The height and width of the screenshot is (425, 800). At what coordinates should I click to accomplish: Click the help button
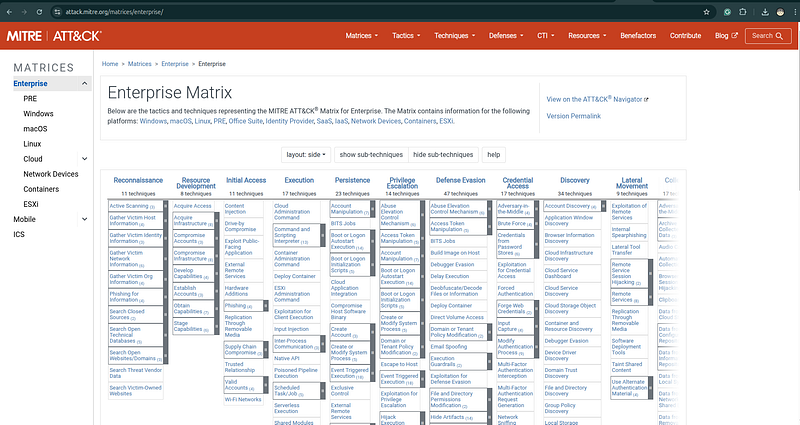pyautogui.click(x=493, y=155)
